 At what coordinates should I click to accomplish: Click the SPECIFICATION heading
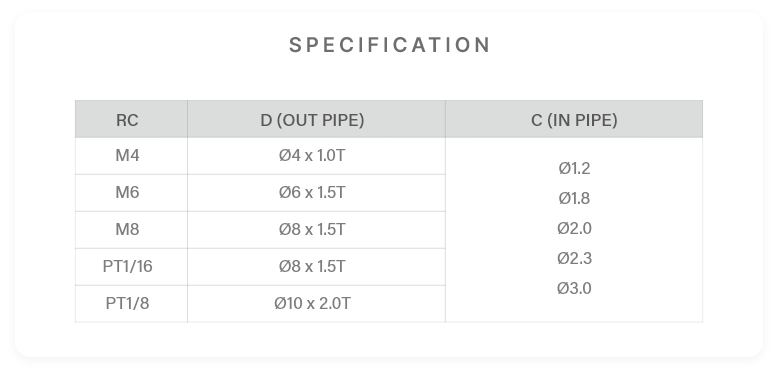[x=389, y=45]
